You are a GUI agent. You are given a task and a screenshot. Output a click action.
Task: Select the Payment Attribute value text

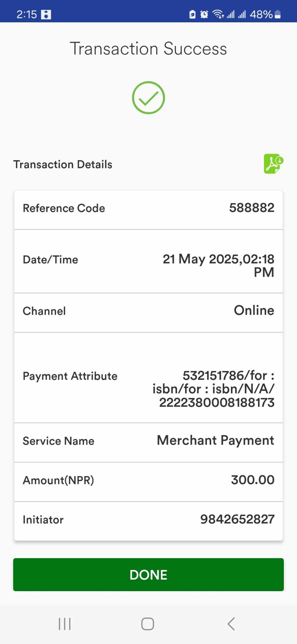point(214,389)
